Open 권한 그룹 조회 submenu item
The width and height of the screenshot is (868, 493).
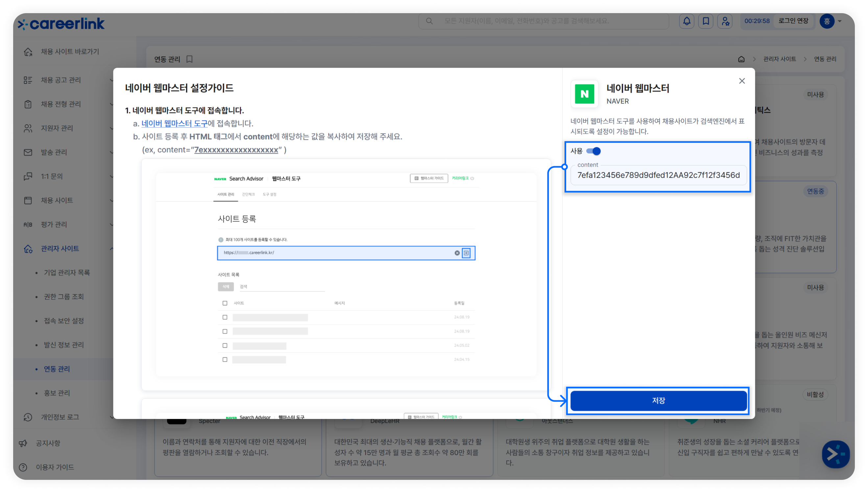tap(63, 297)
